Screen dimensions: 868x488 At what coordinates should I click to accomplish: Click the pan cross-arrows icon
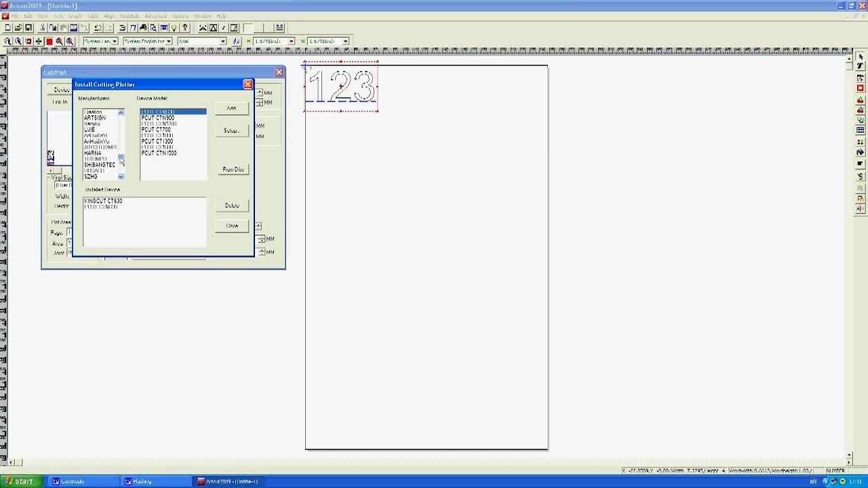pos(39,41)
